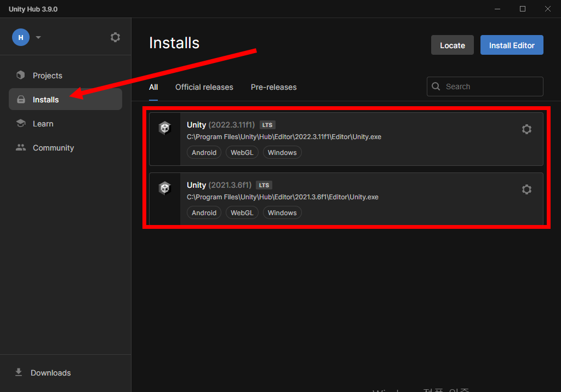Open the account avatar H
This screenshot has height=392, width=561.
coord(21,37)
